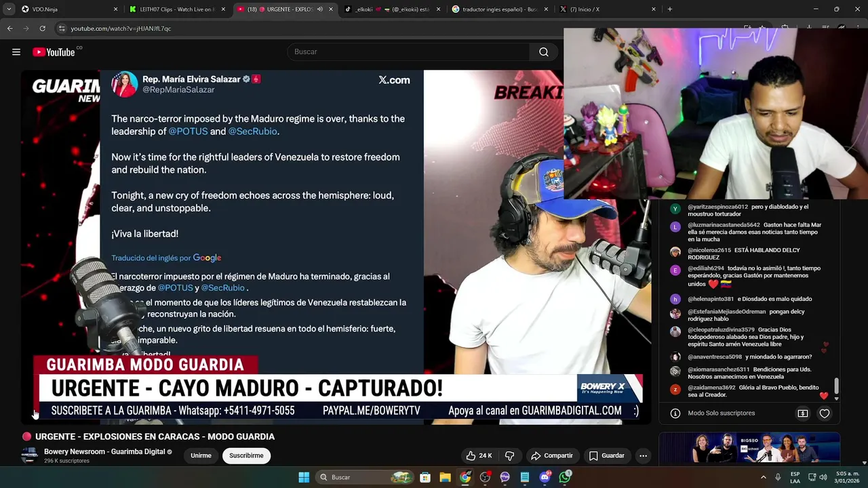This screenshot has height=488, width=868.
Task: Click the search magnifier button
Action: 544,52
